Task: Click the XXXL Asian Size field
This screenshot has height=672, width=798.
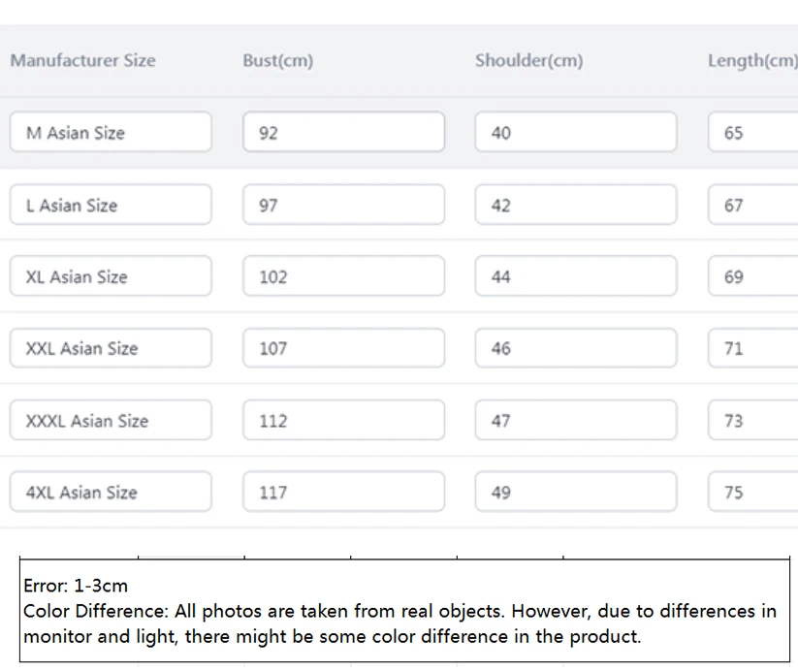Action: pos(111,421)
